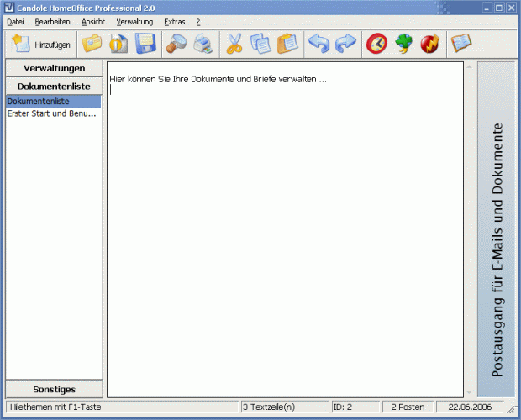The height and width of the screenshot is (420, 521).
Task: Select 'Erster Start und Benu...' list entry
Action: pyautogui.click(x=52, y=113)
